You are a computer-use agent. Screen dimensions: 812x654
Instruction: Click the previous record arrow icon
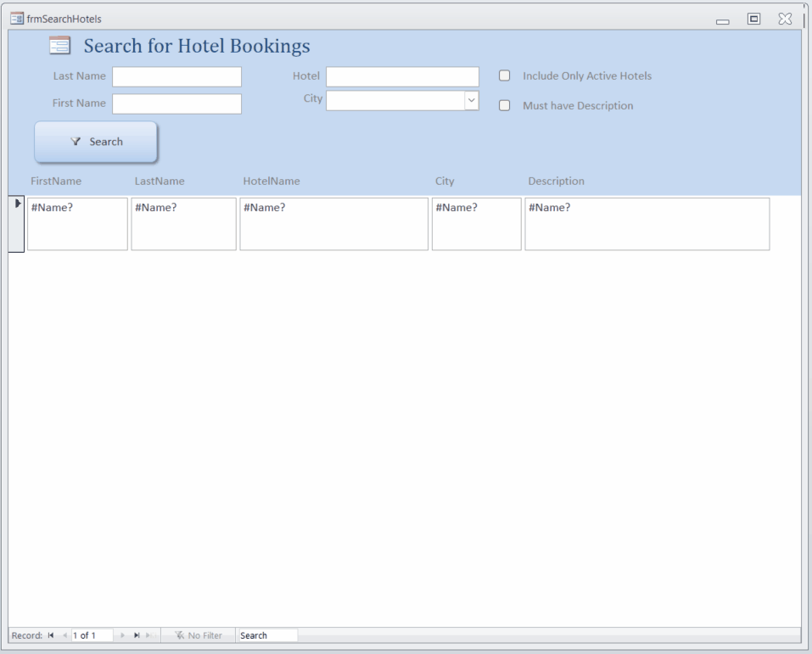click(64, 634)
